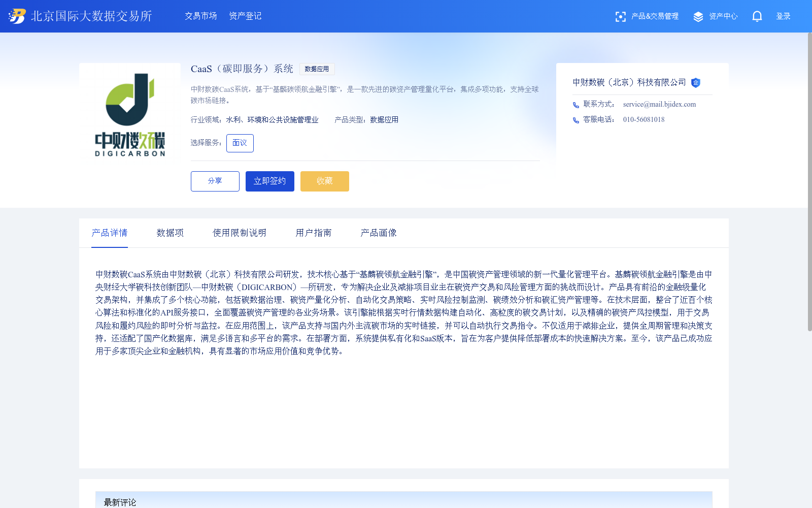This screenshot has height=508, width=812.
Task: Open the notification bell
Action: tap(757, 17)
